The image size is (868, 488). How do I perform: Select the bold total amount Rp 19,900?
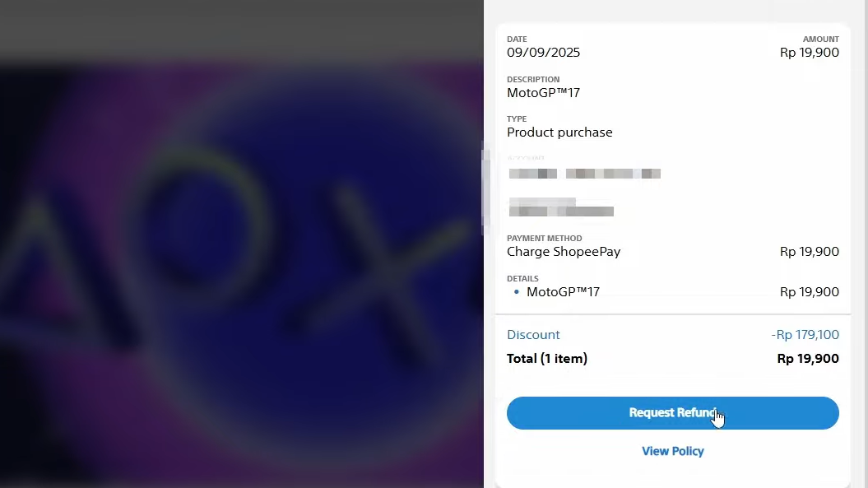coord(808,358)
